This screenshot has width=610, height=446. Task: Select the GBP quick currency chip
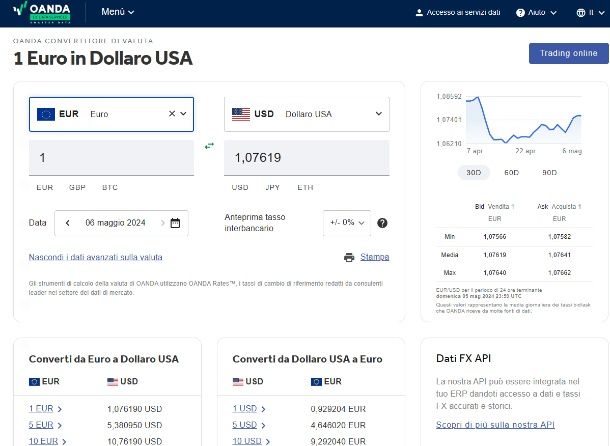[77, 187]
